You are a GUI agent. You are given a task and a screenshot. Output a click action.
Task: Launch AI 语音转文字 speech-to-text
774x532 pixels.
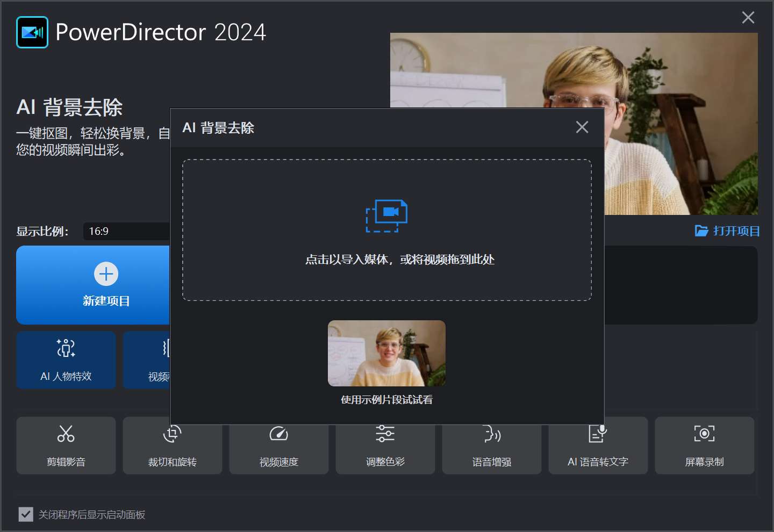pyautogui.click(x=598, y=445)
